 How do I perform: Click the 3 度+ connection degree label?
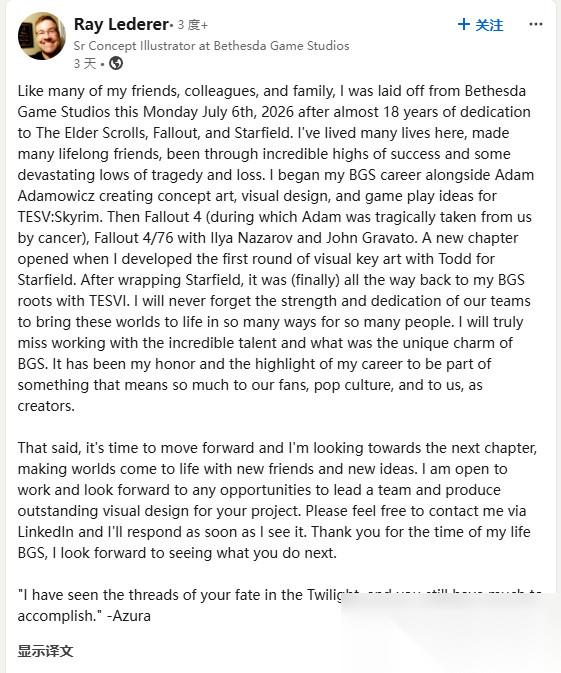193,25
